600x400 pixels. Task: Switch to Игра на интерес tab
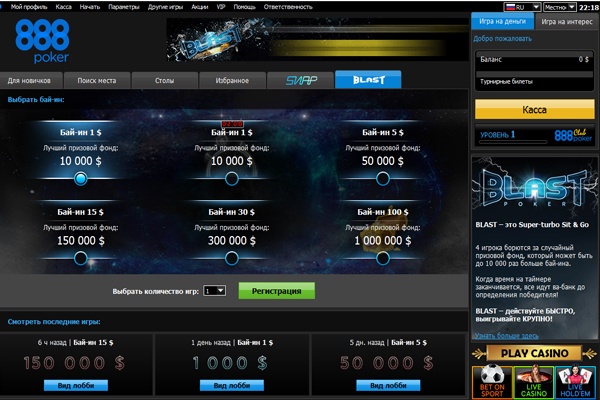(x=567, y=22)
